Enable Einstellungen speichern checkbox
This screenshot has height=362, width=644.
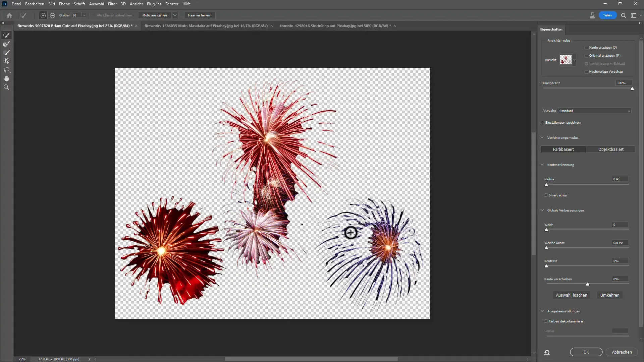coord(542,123)
